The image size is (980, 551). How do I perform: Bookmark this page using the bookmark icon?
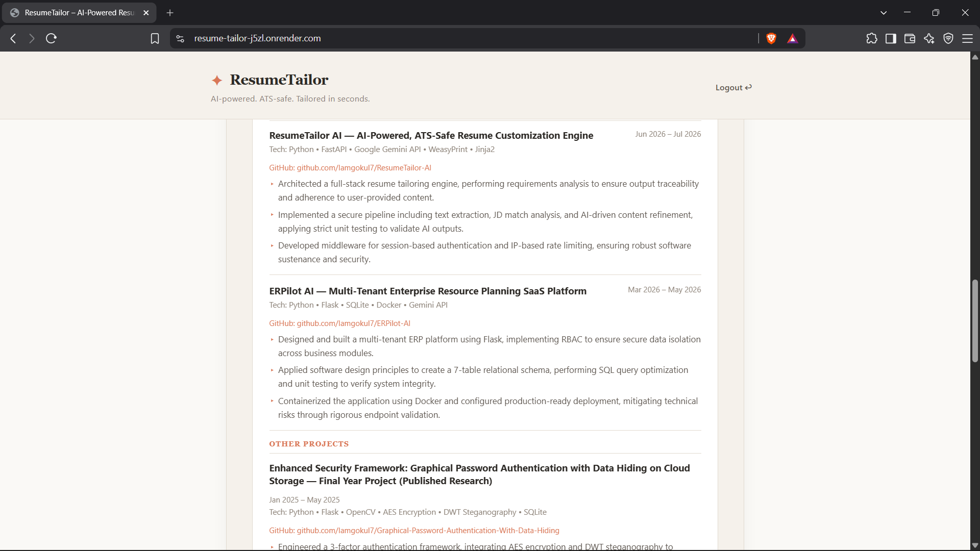click(x=155, y=38)
